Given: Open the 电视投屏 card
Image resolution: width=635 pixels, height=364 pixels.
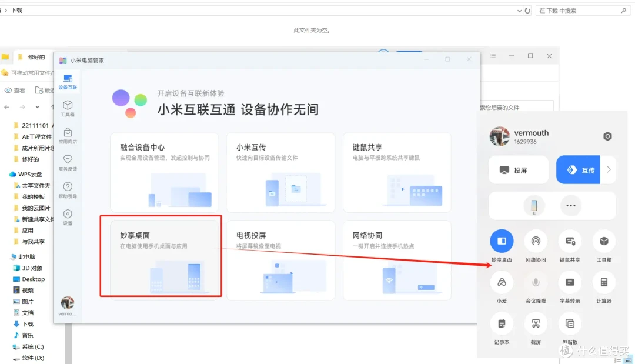Looking at the screenshot, I should coord(280,260).
